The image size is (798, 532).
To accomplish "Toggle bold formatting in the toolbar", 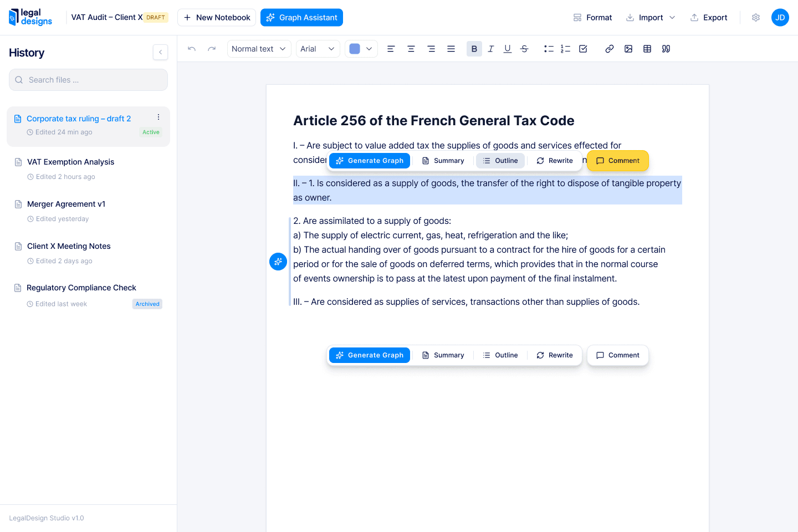I will coord(474,49).
